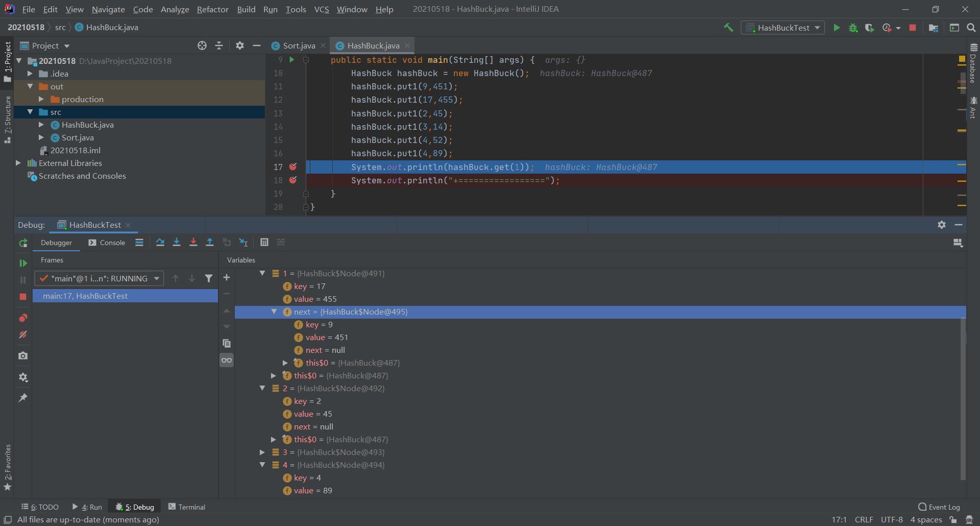Resume program in debugger sidebar
Viewport: 980px width, 526px height.
click(x=23, y=263)
